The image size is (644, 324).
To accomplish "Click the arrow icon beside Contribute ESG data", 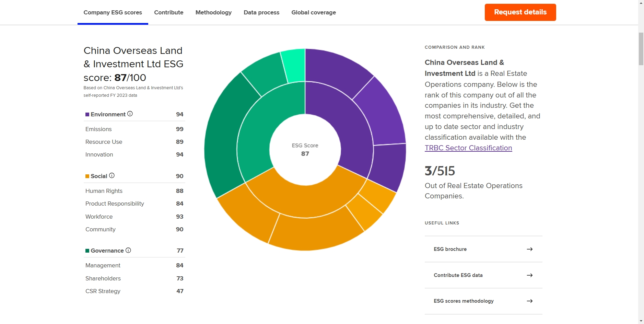I will (530, 275).
